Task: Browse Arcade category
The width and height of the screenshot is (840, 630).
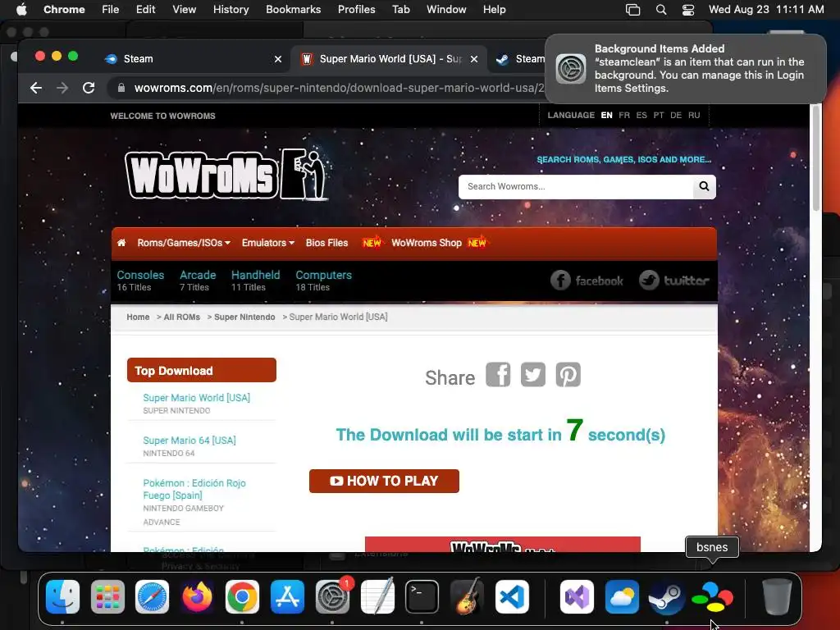Action: (198, 275)
